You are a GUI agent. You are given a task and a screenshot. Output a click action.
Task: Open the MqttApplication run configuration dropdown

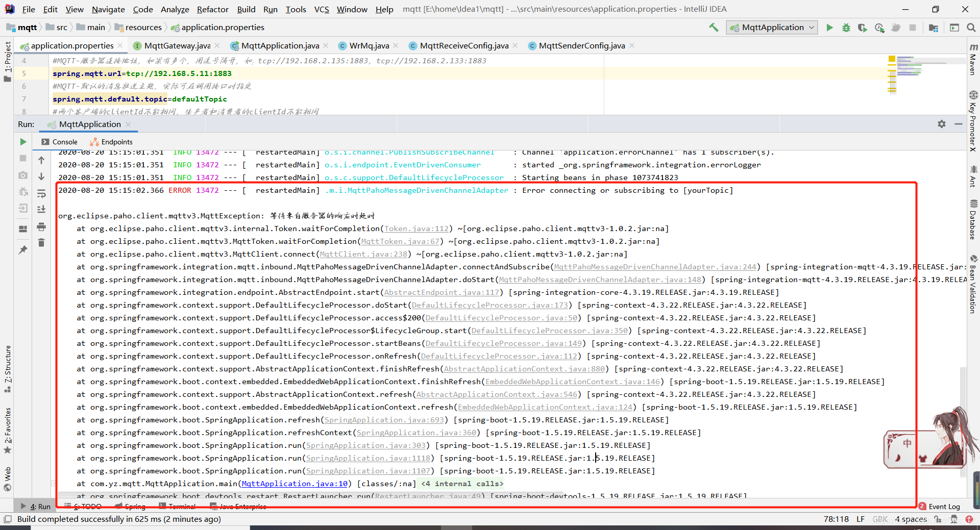[x=772, y=28]
